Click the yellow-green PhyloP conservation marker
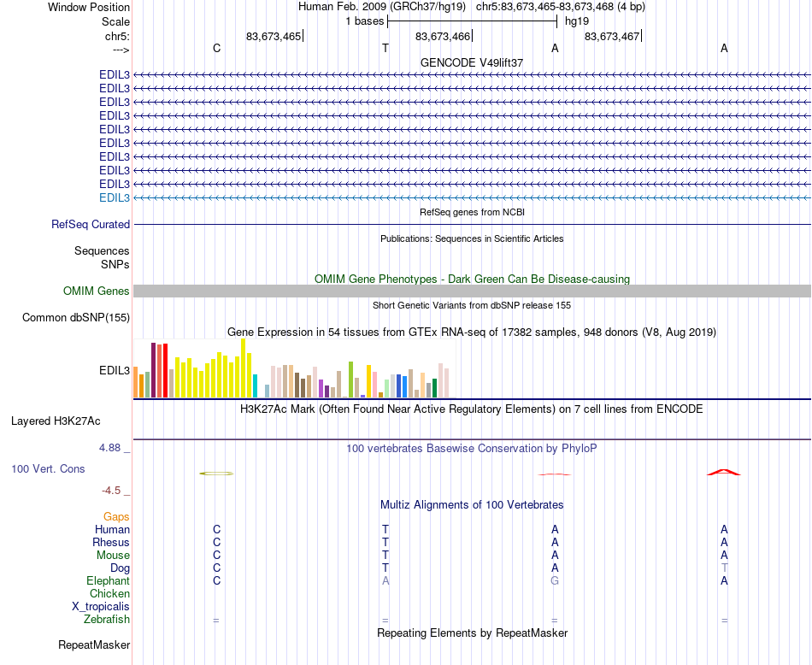This screenshot has height=665, width=812. (216, 474)
